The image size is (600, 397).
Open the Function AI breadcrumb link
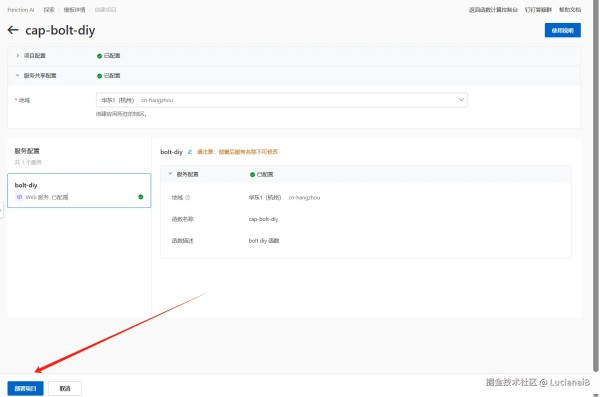[21, 10]
